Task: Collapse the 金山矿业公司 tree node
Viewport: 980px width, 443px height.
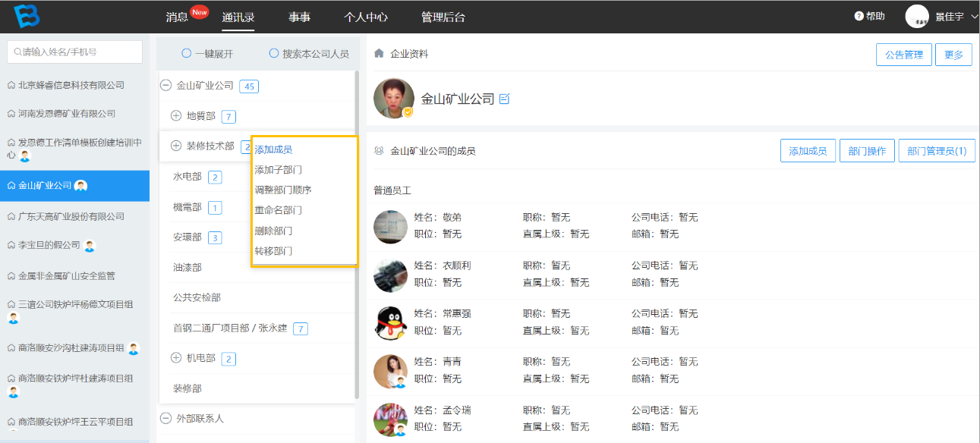Action: click(165, 86)
